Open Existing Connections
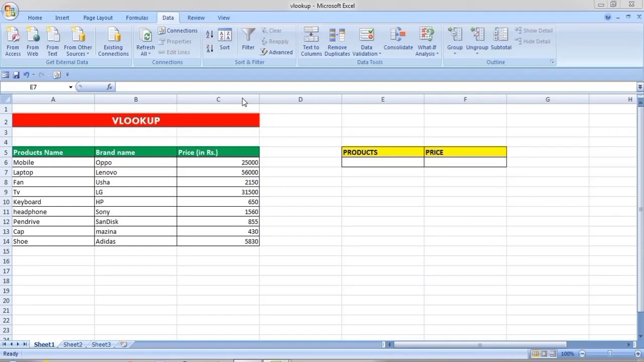This screenshot has width=644, height=362. 113,41
